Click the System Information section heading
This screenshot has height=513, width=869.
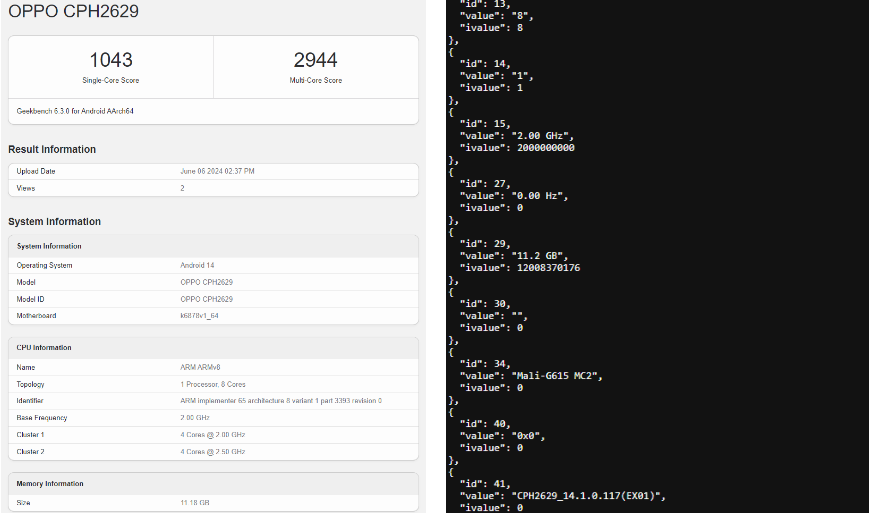point(54,221)
